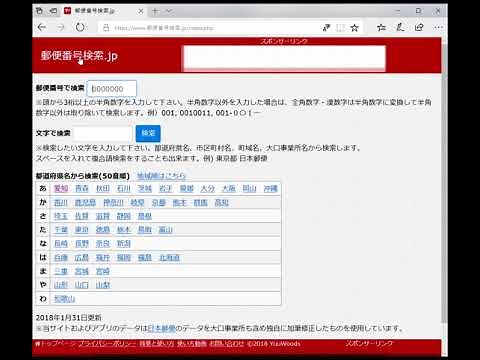This screenshot has height=360, width=480.
Task: Open the 東京 prefecture link
Action: tap(82, 230)
